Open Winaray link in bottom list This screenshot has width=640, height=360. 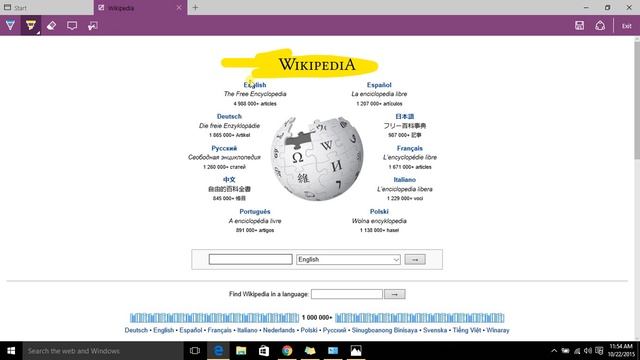pos(498,330)
